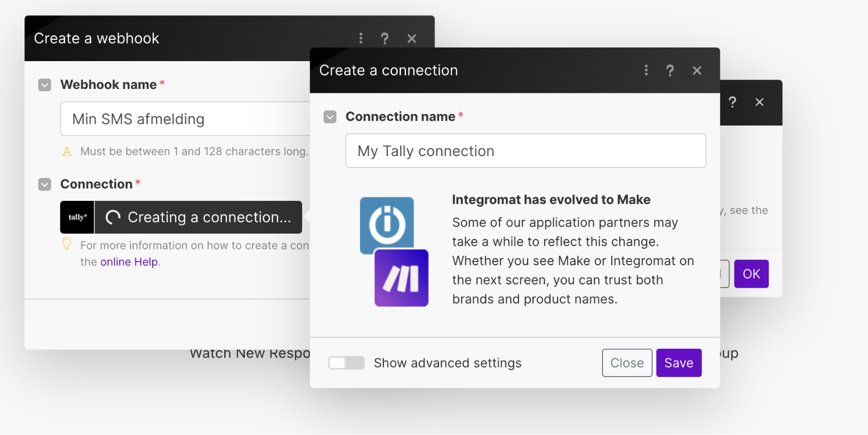The width and height of the screenshot is (868, 435).
Task: Close the rightmost background dialog
Action: (x=759, y=102)
